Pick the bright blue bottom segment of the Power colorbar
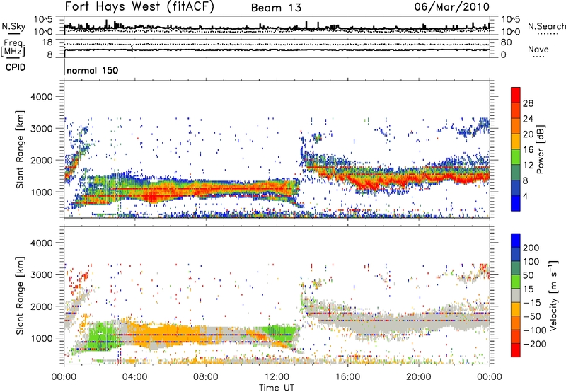Viewport: 566px width, 392px height. pos(516,203)
